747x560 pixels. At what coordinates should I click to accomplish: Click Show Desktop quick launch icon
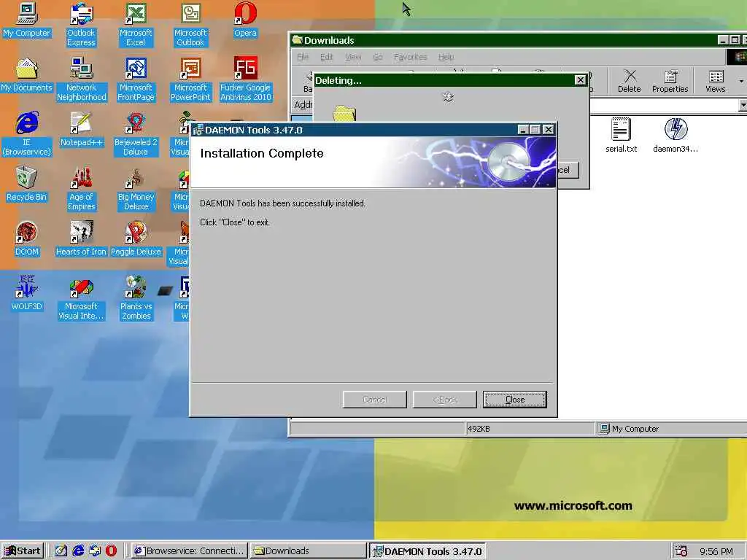[x=61, y=551]
